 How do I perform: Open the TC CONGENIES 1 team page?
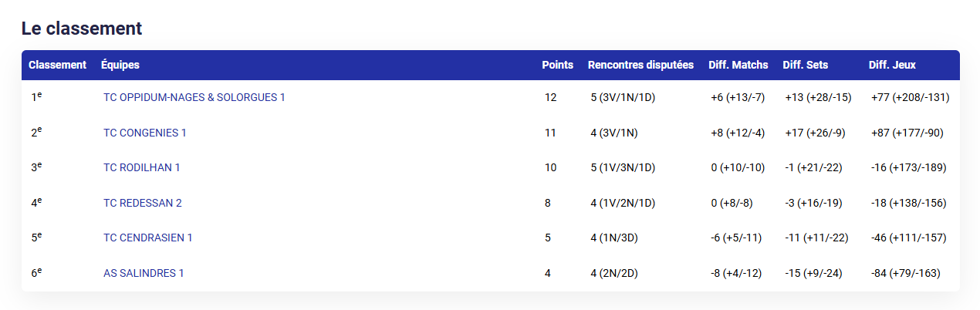point(145,133)
